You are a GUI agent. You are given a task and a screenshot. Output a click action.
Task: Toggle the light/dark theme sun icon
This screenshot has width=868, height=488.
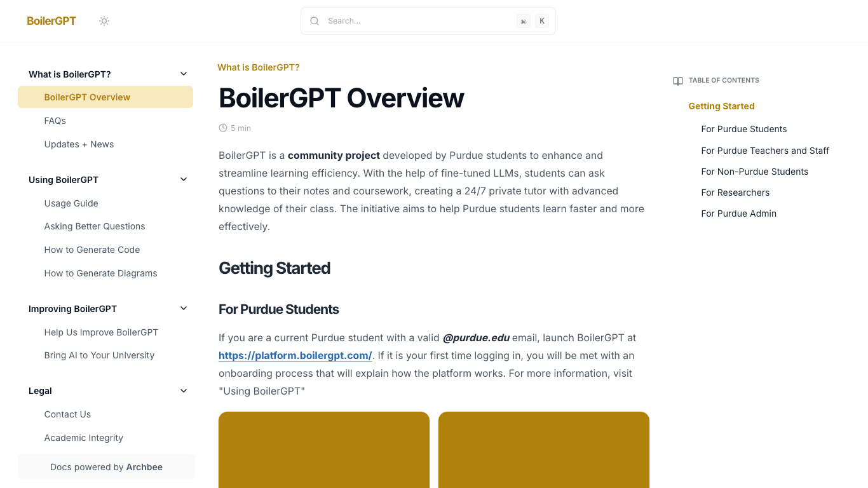click(x=104, y=20)
